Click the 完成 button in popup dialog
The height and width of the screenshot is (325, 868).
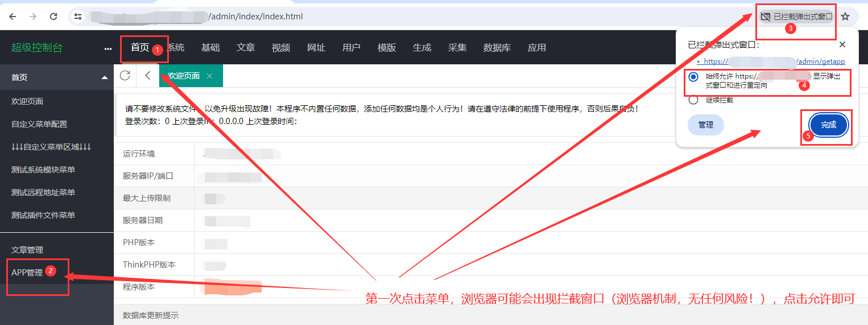(828, 125)
